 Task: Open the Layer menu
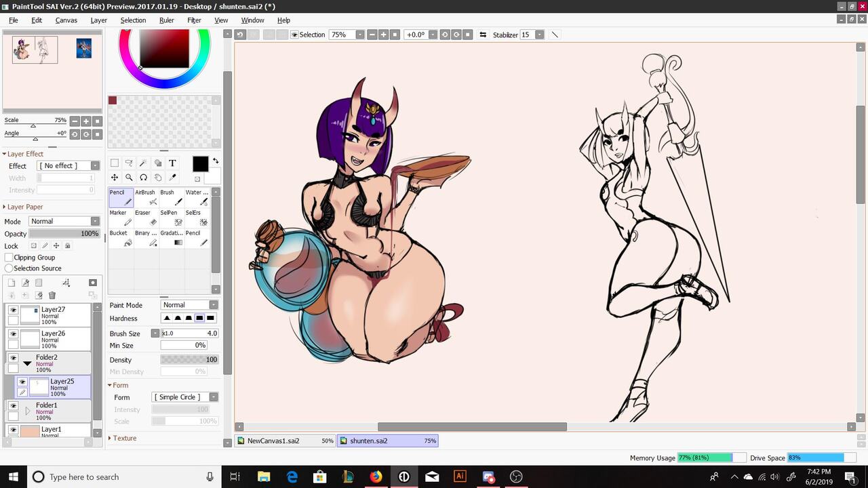(x=99, y=20)
